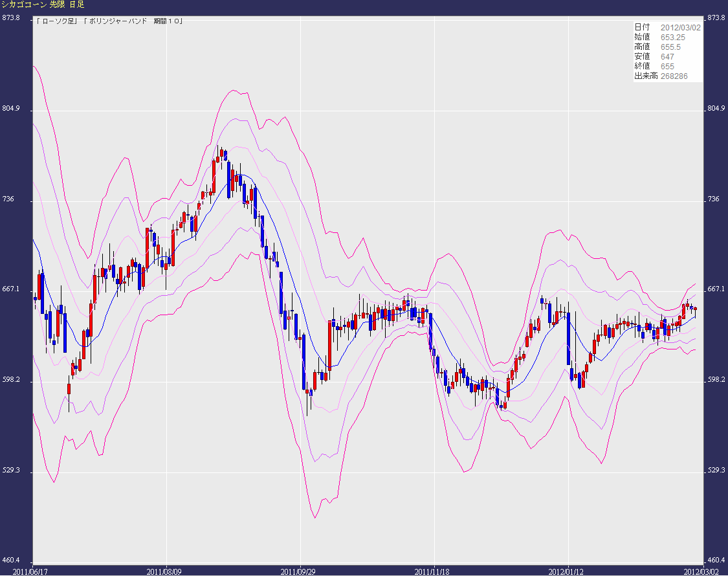
Task: Click the 2011/08/09 date on the time axis
Action: pyautogui.click(x=165, y=571)
